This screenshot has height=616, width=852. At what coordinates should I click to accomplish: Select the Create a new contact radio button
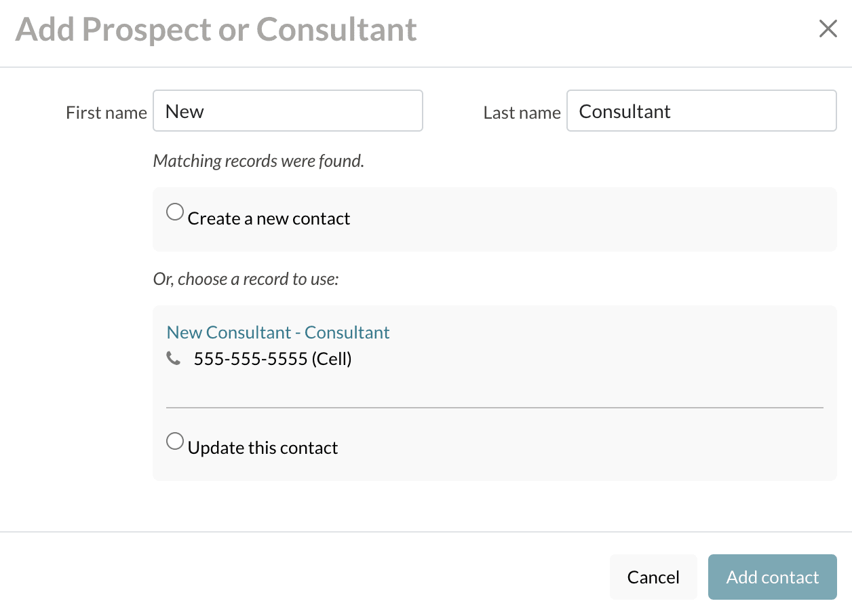(175, 212)
